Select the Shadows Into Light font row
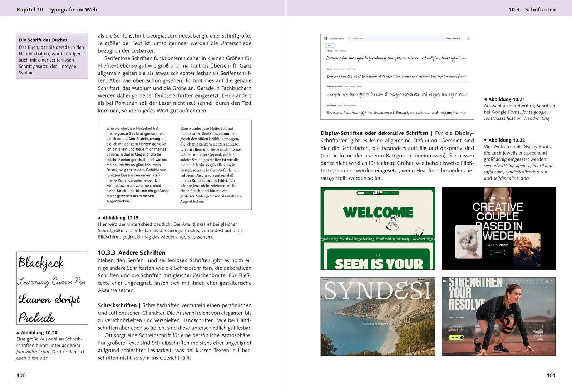This screenshot has height=392, width=572. (397, 92)
